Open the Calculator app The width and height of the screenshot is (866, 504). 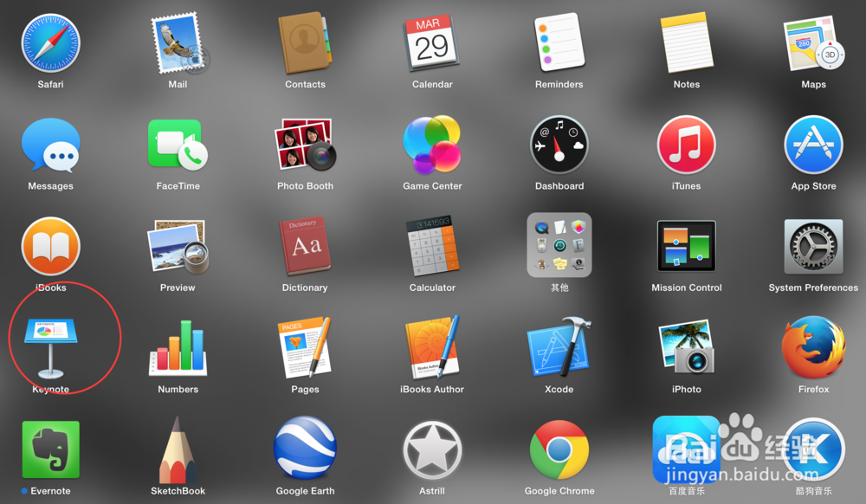coord(432,246)
